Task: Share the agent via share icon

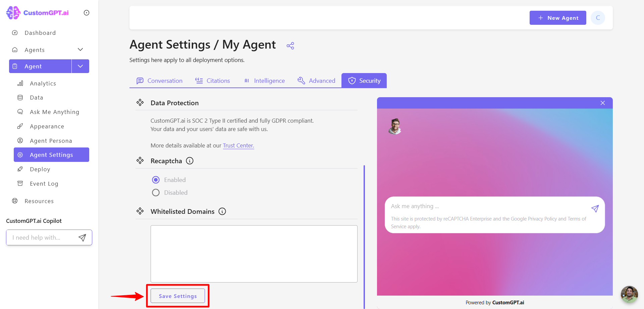Action: click(290, 46)
